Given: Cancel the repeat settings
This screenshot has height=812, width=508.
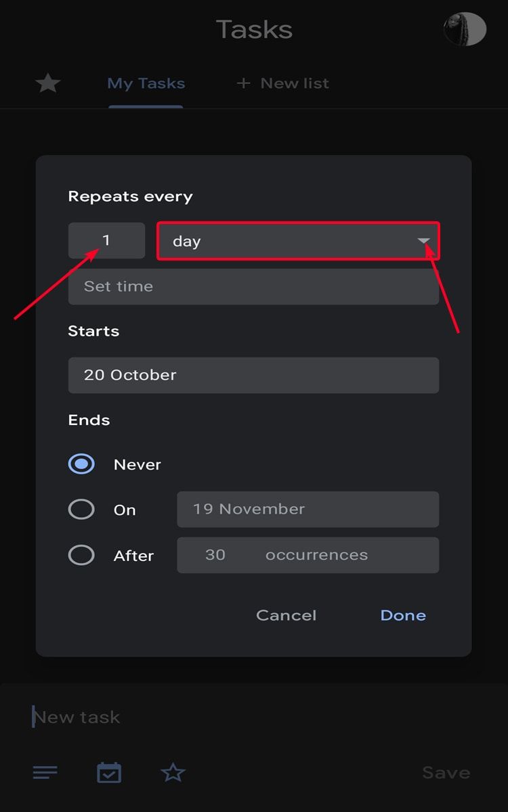Looking at the screenshot, I should click(286, 615).
